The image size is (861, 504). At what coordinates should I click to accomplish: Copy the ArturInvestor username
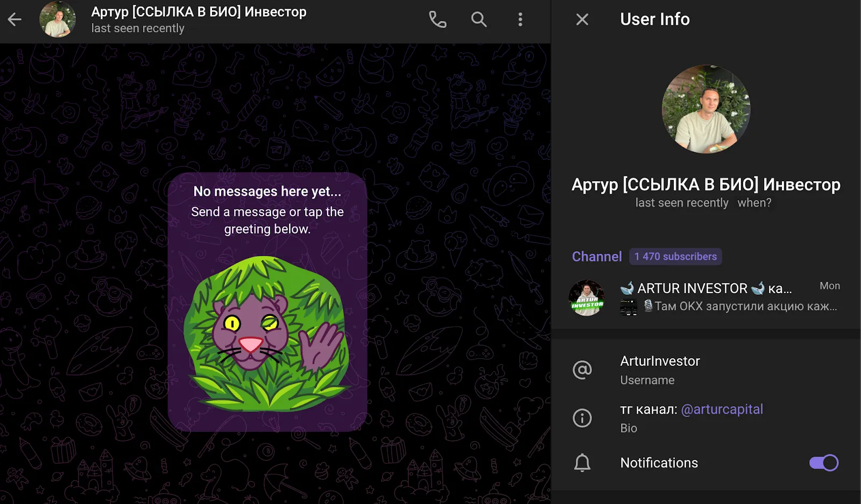point(660,361)
